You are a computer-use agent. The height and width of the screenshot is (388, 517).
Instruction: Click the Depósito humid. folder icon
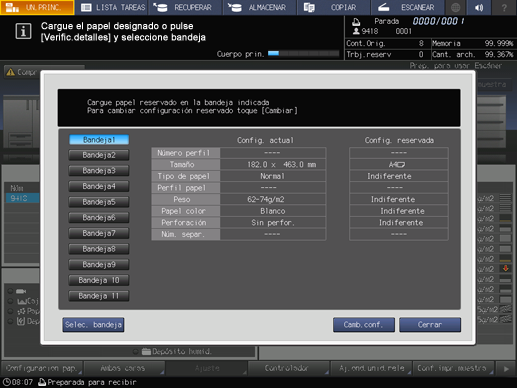[146, 351]
